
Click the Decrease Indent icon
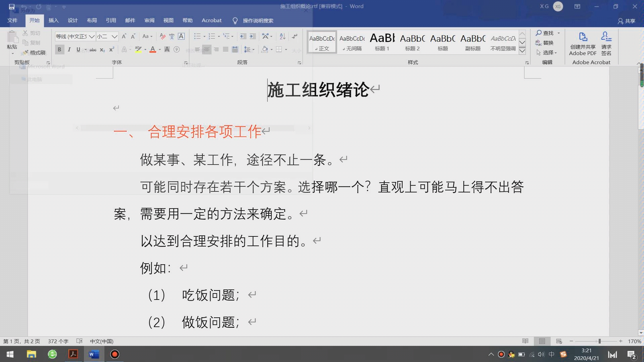coord(243,36)
